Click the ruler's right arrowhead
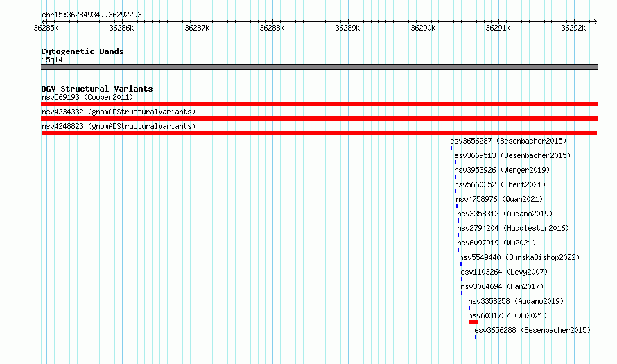This screenshot has height=364, width=617. (596, 21)
